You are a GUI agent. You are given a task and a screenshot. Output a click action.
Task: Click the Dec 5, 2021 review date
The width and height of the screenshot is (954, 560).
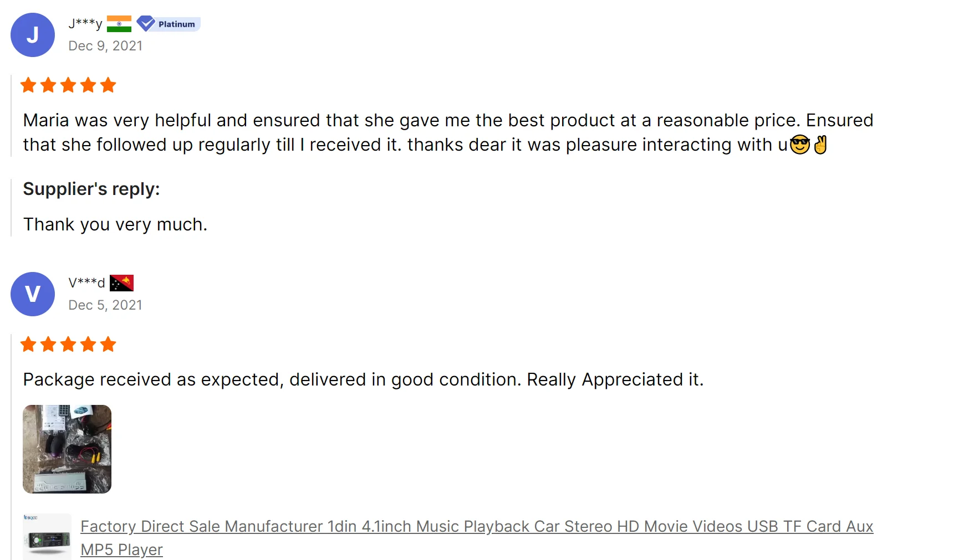point(105,305)
